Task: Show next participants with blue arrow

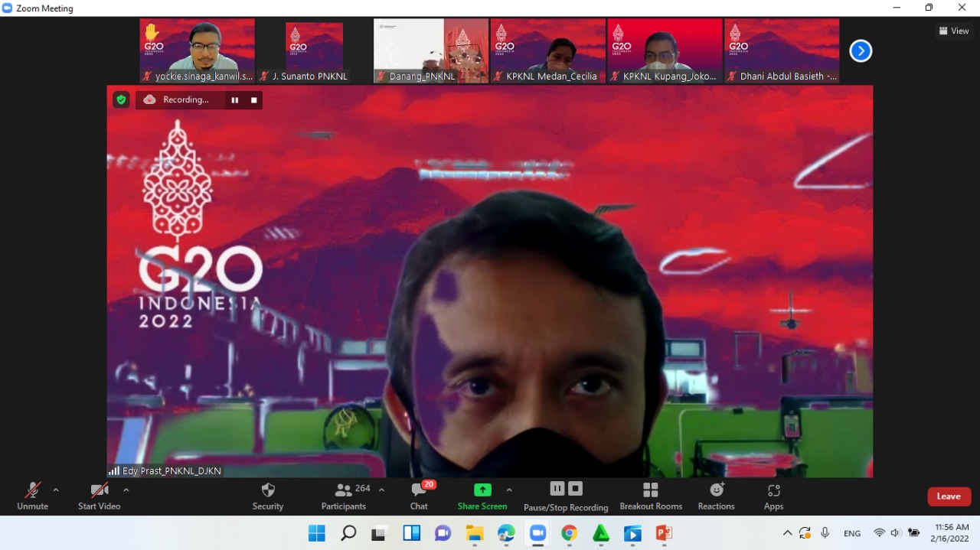Action: pyautogui.click(x=861, y=51)
